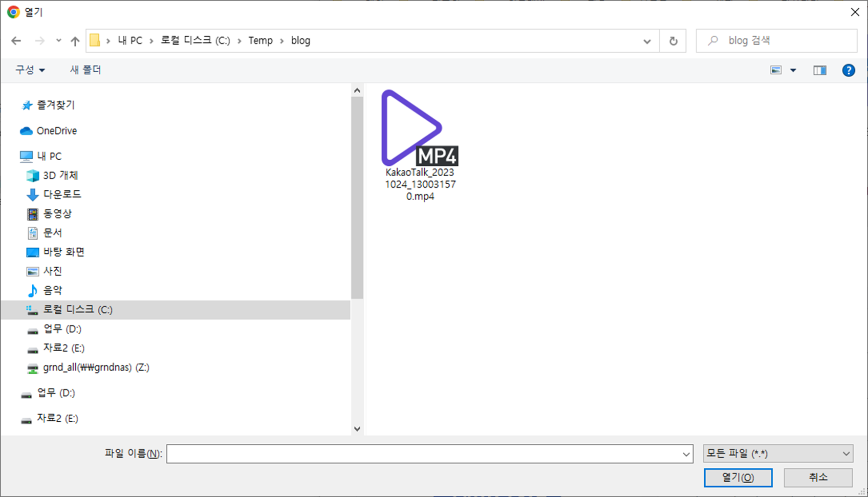
Task: Click the 열기(O) button
Action: (738, 478)
